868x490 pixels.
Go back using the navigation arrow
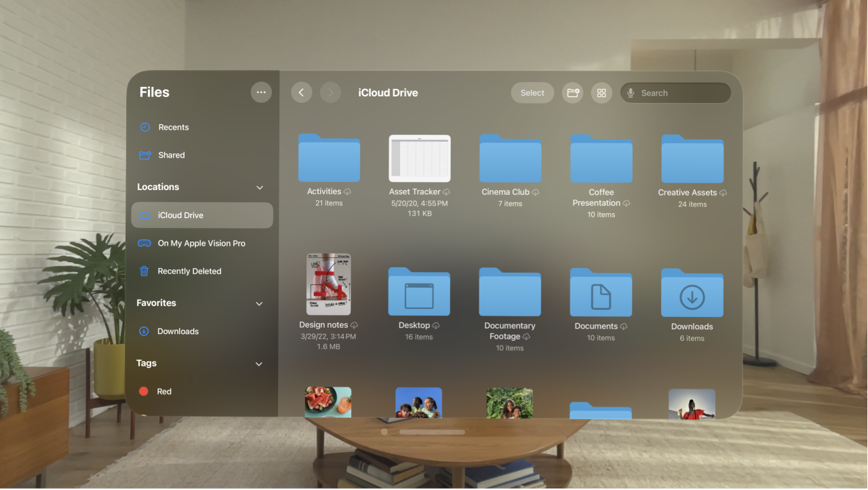click(x=302, y=92)
